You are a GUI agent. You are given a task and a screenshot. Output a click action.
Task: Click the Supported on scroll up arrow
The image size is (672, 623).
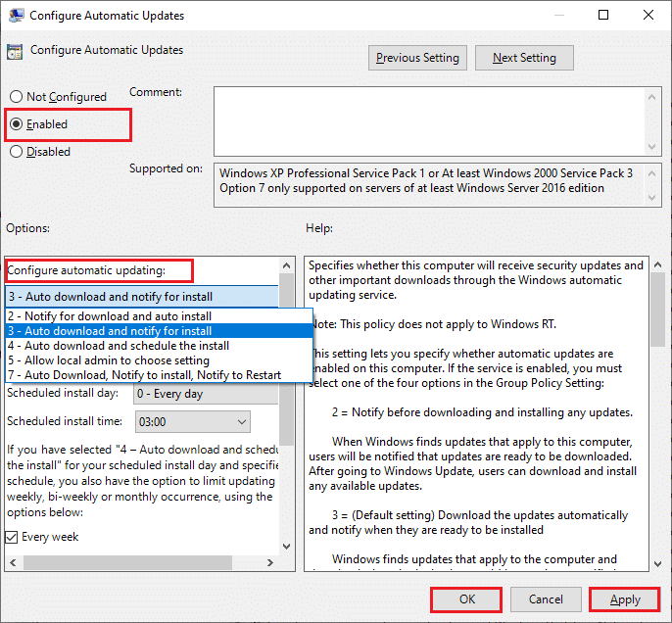[x=651, y=173]
